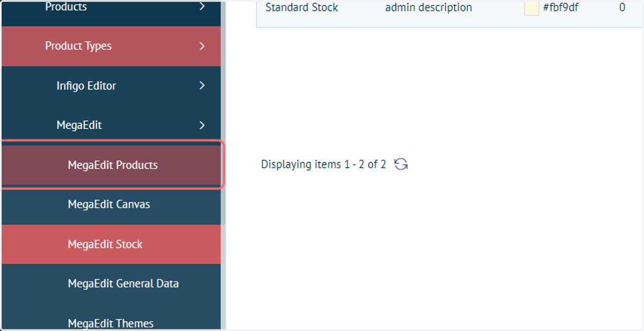Open MegaEdit Stock in the sidebar
644x331 pixels.
[x=111, y=244]
